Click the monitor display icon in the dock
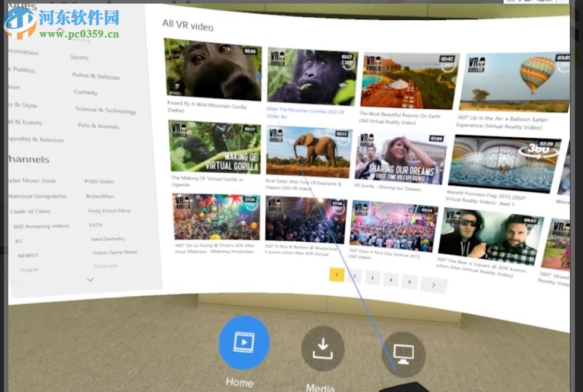Viewport: 583px width, 392px height. pos(404,352)
